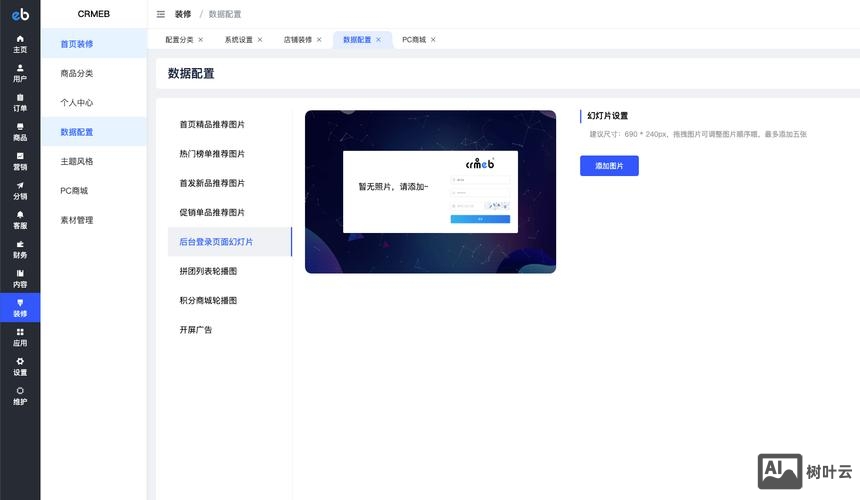Close the 配置分类 tab
860x500 pixels.
[201, 39]
